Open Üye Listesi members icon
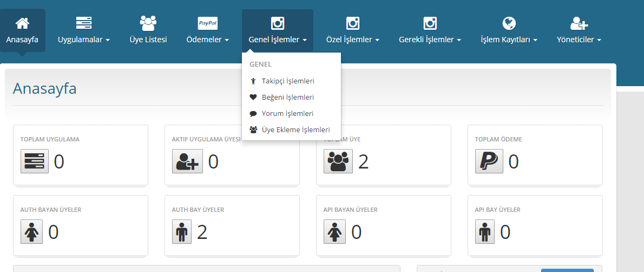 click(148, 23)
